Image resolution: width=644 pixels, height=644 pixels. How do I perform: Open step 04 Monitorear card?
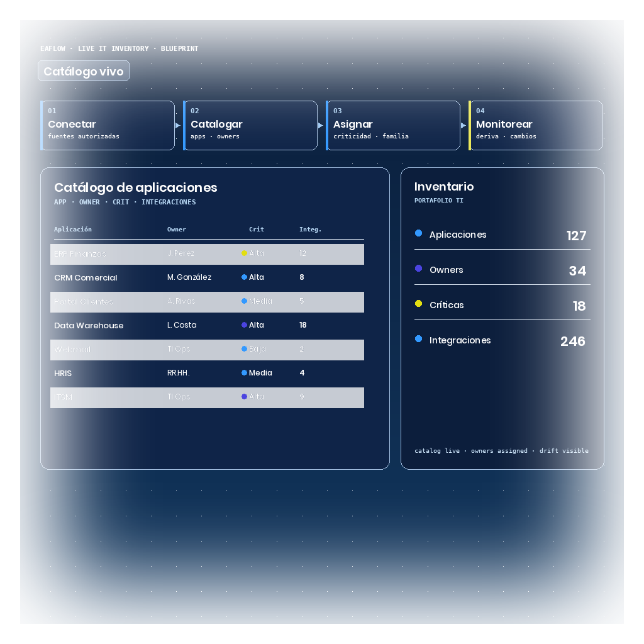536,126
